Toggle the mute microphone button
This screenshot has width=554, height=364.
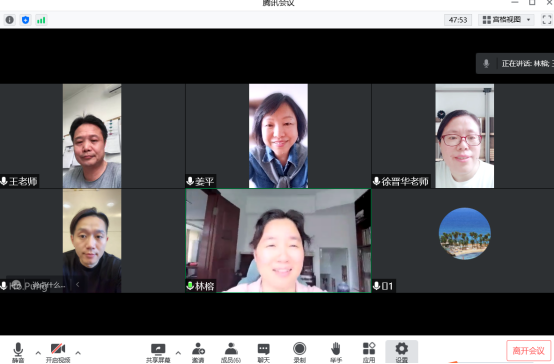[x=18, y=352]
